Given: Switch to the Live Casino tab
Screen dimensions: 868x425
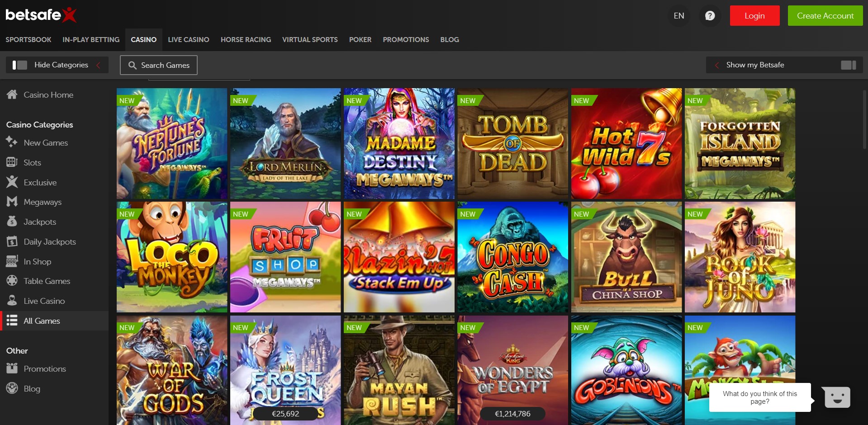Looking at the screenshot, I should (188, 40).
